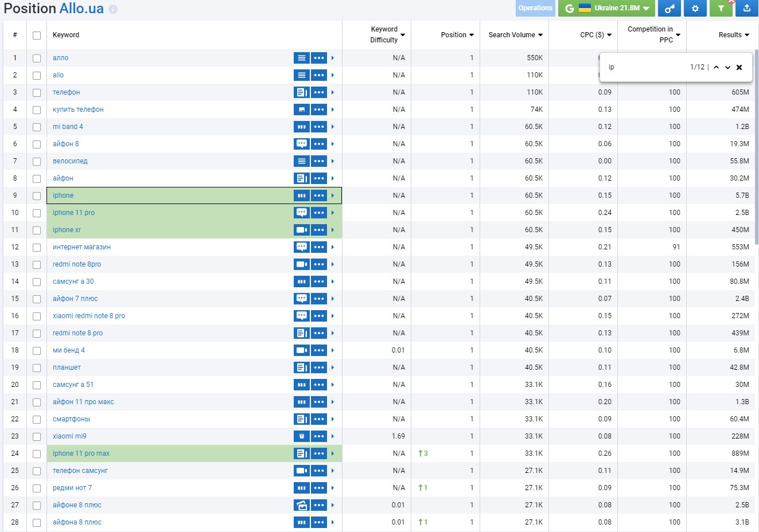Viewport: 759px width, 532px height.
Task: Expand row arrow for 'айфон' keyword
Action: click(333, 178)
